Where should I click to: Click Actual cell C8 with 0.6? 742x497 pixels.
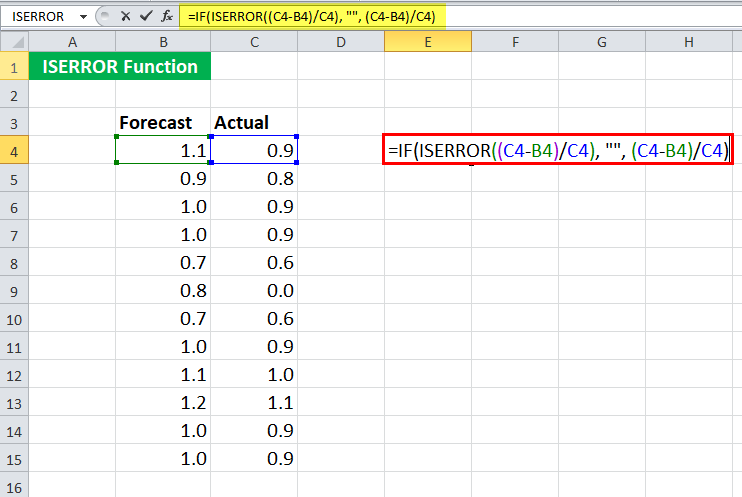click(x=254, y=262)
